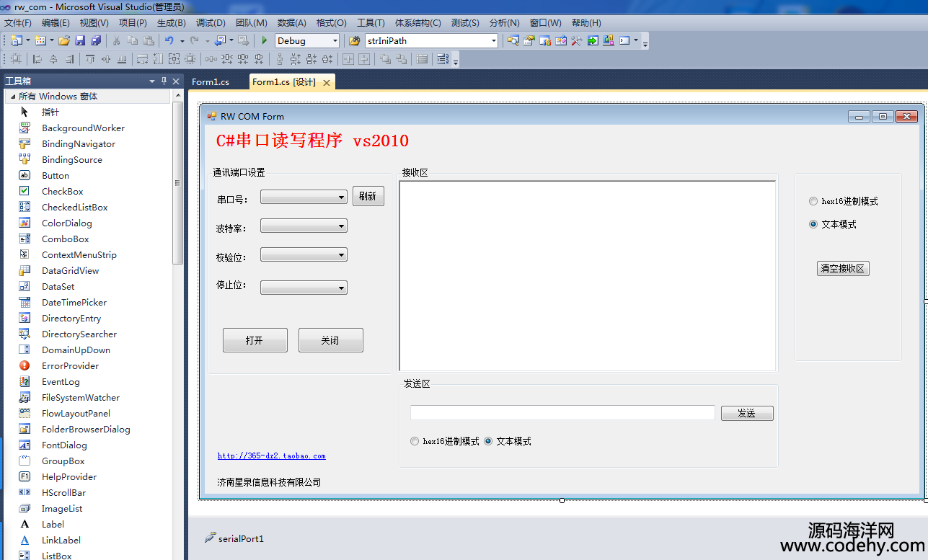
Task: Click the Open File folder icon
Action: coord(64,41)
